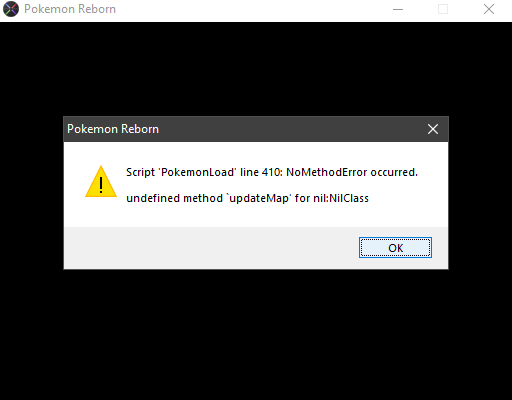Image resolution: width=512 pixels, height=400 pixels.
Task: Minimize the Pokemon Reborn game window
Action: [398, 9]
